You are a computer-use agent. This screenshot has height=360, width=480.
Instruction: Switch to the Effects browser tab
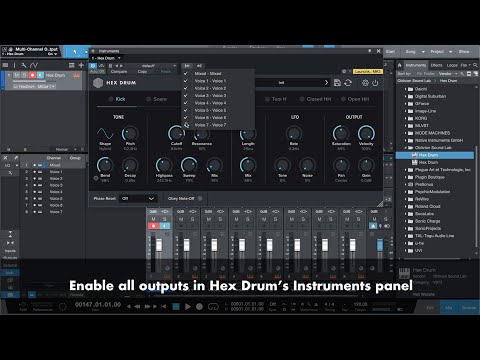436,65
